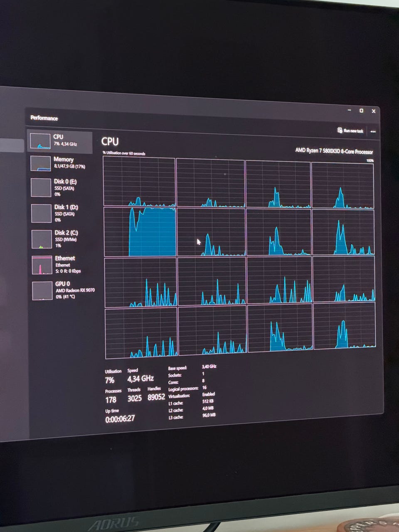This screenshot has height=532, width=399.
Task: Click the 100% graph scale label
Action: [370, 160]
